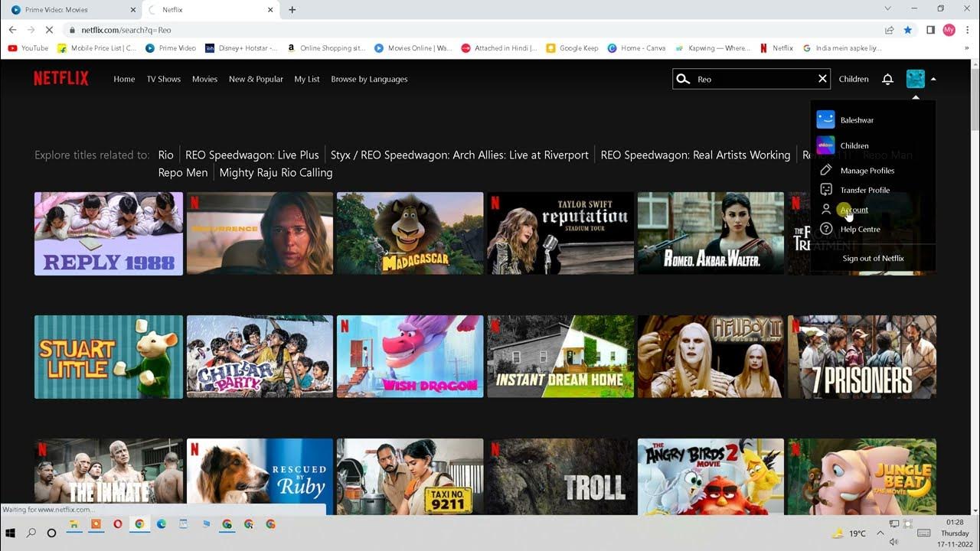Screen dimensions: 980x551
Task: Open tab search dropdown arrow
Action: click(x=887, y=9)
